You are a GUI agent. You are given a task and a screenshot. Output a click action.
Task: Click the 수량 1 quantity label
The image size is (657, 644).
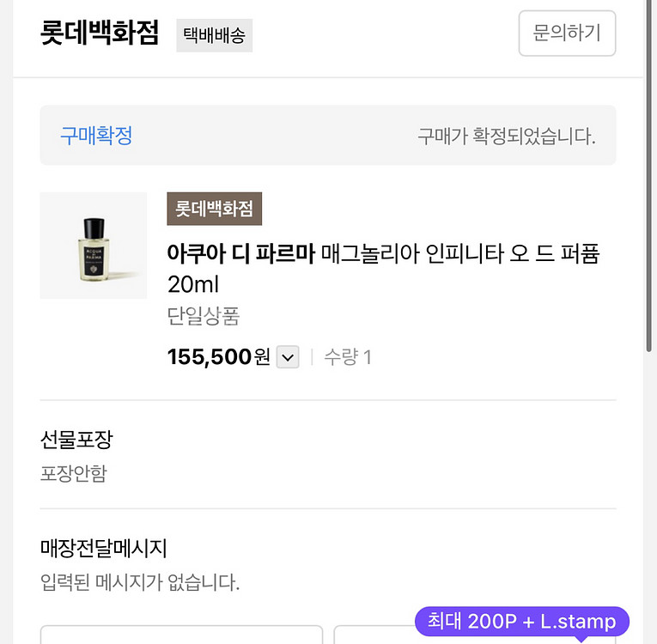point(347,357)
